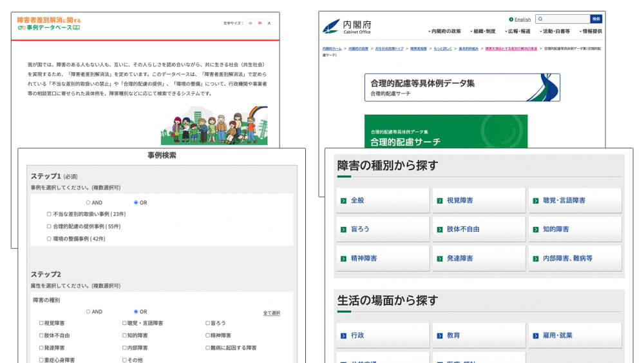The height and width of the screenshot is (363, 644).
Task: Click the Cabinet Office 内閣府 logo
Action: 346,26
